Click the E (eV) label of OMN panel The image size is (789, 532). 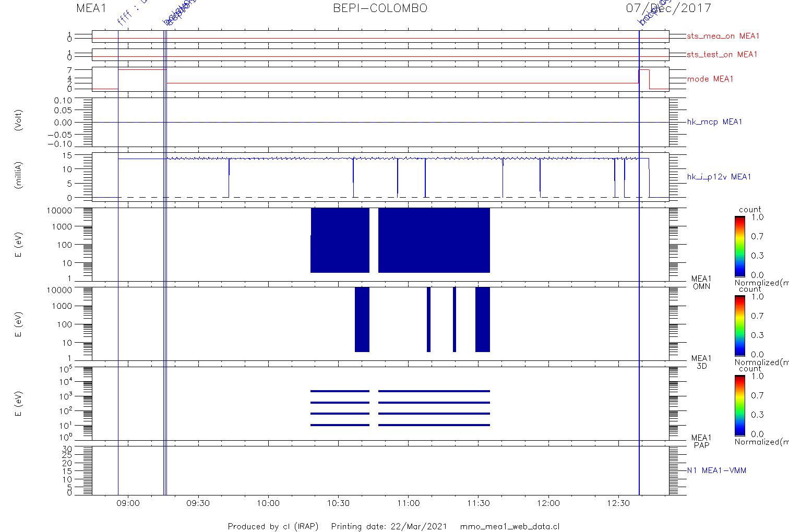pyautogui.click(x=19, y=245)
